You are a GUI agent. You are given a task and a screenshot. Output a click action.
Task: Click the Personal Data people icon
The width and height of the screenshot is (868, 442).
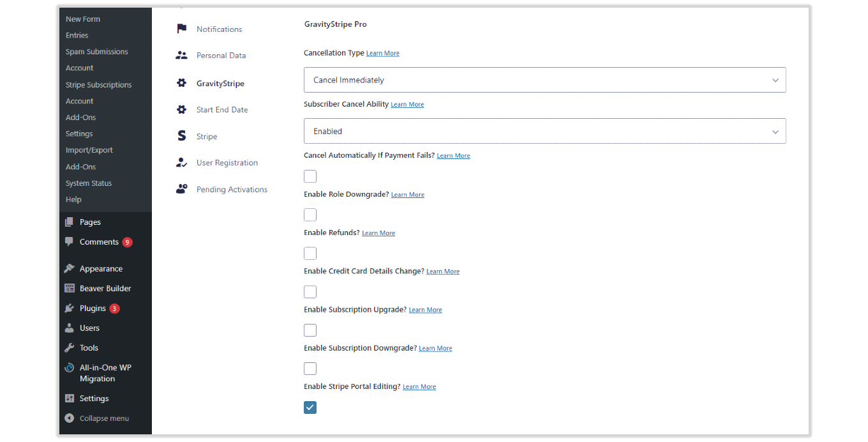(182, 56)
